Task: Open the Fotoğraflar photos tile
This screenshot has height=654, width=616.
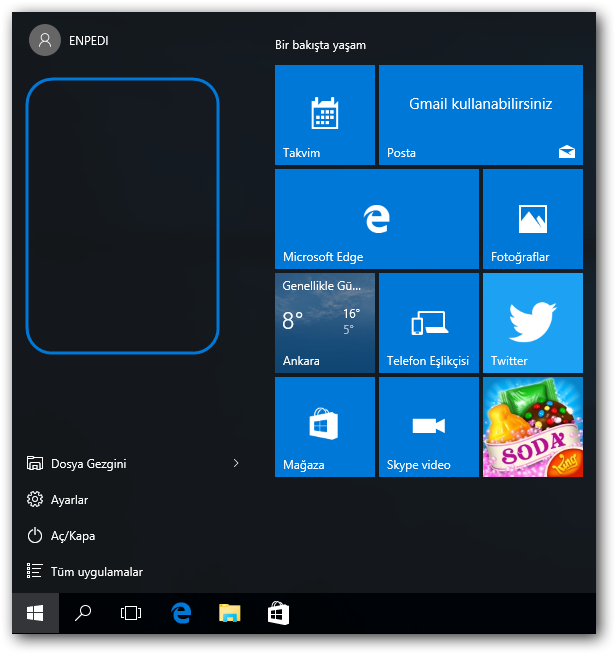Action: click(x=533, y=219)
